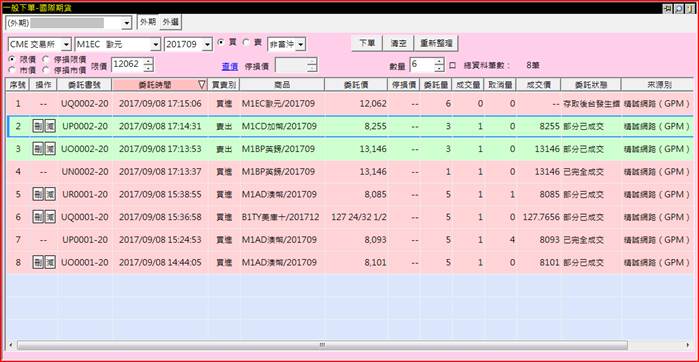This screenshot has width=699, height=362.
Task: Click the 數量 quantity field showing 6
Action: [x=422, y=65]
